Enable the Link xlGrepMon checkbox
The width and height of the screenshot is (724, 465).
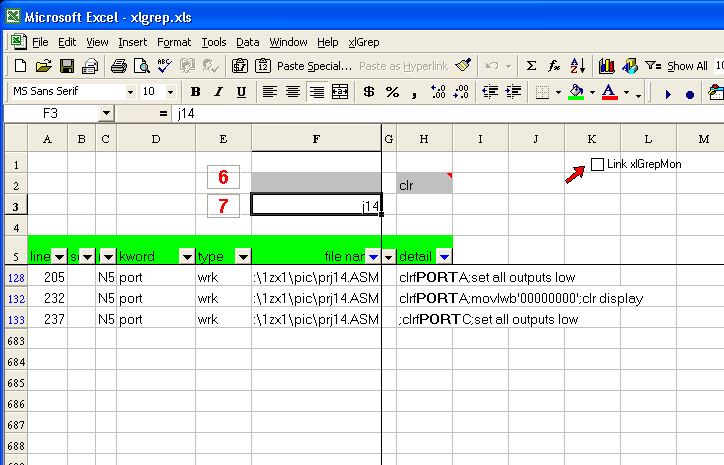[598, 164]
